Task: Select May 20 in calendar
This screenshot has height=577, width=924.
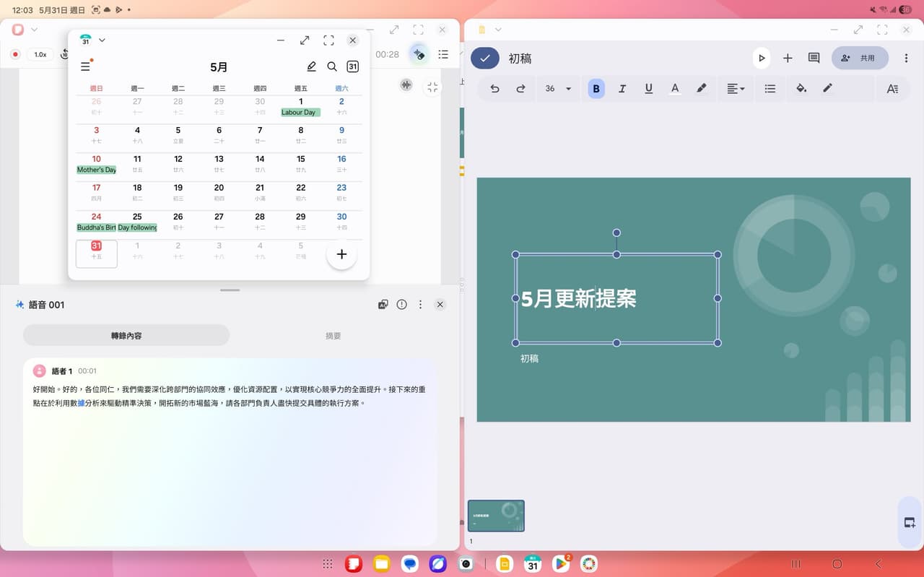Action: point(219,195)
